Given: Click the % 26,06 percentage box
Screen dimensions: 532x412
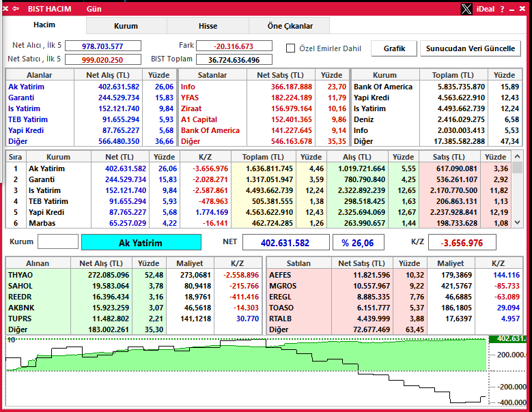Looking at the screenshot, I should tap(358, 243).
